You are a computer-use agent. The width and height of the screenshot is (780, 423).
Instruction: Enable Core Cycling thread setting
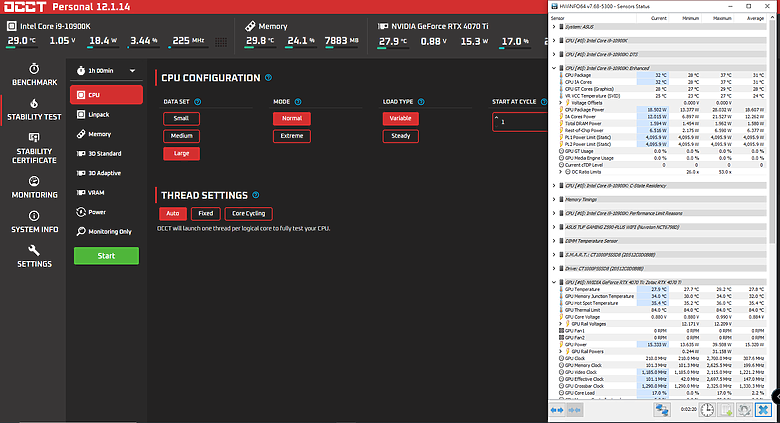coord(249,213)
